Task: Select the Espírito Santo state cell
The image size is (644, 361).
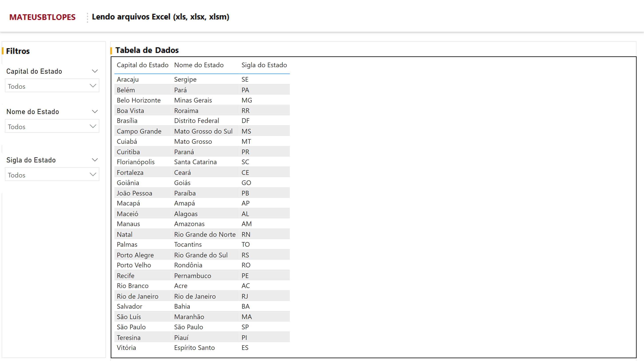Action: (194, 348)
